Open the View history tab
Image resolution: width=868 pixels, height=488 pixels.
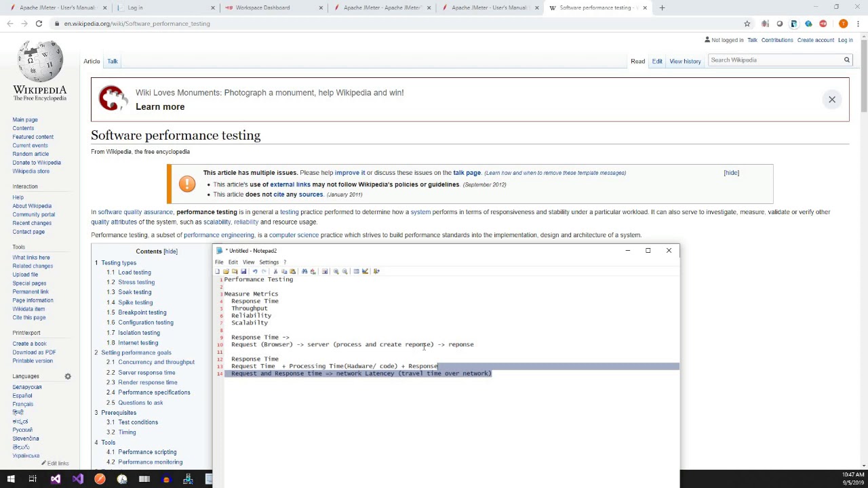[x=685, y=62]
